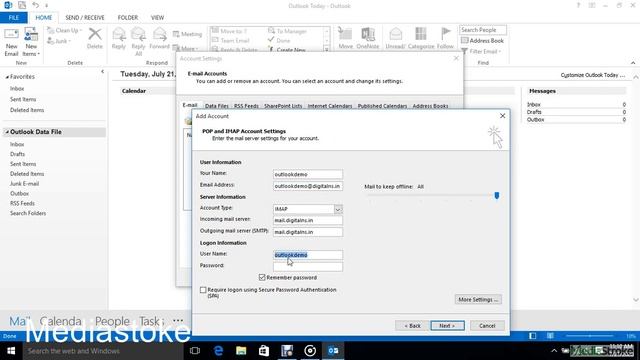Toggle Remember password checkbox
The height and width of the screenshot is (360, 640).
click(262, 278)
